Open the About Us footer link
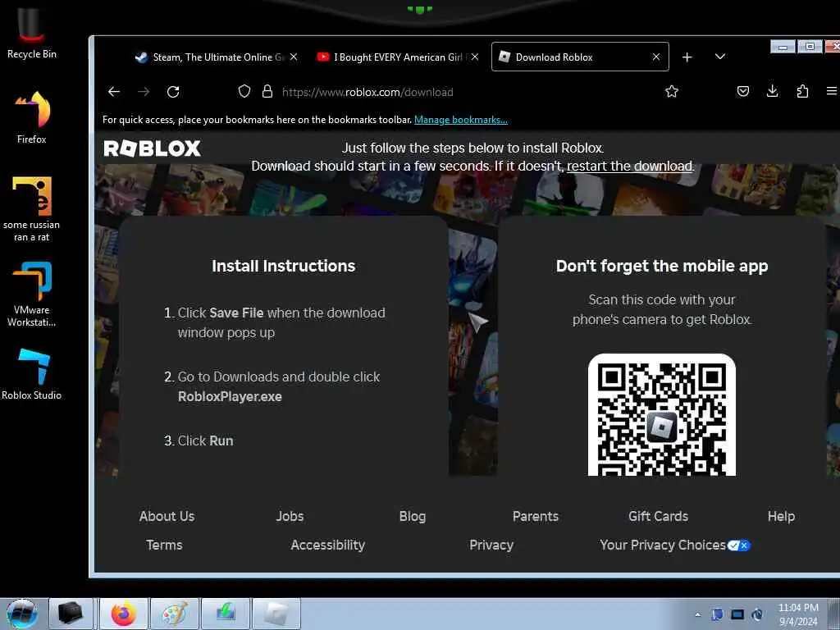This screenshot has width=840, height=630. (x=167, y=516)
